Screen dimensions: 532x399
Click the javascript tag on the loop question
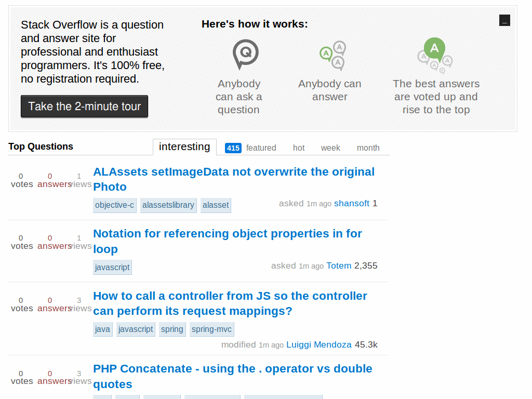pos(112,267)
